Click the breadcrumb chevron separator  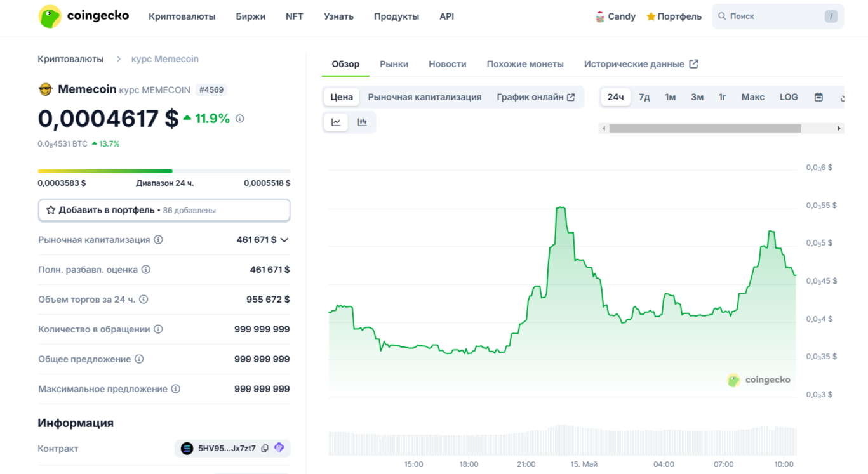[x=118, y=59]
